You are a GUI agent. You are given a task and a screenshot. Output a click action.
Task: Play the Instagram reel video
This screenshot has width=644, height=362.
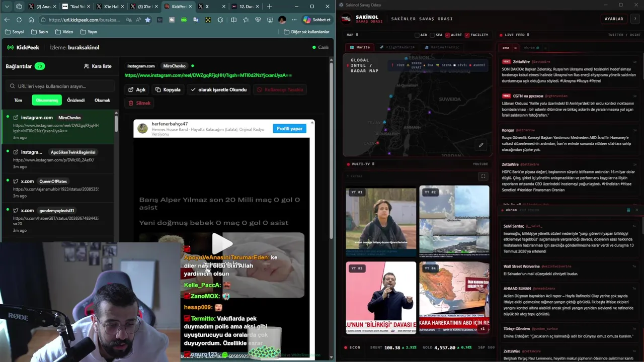[222, 243]
